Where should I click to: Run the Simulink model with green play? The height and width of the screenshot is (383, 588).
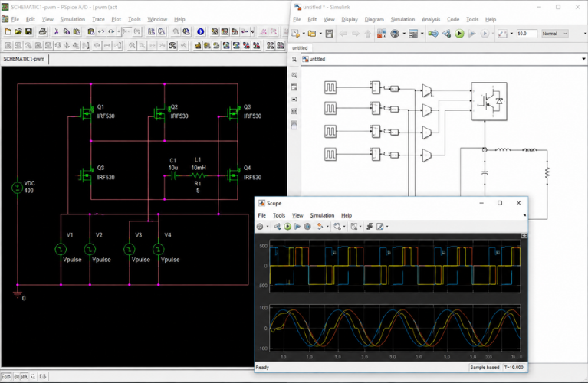(459, 34)
